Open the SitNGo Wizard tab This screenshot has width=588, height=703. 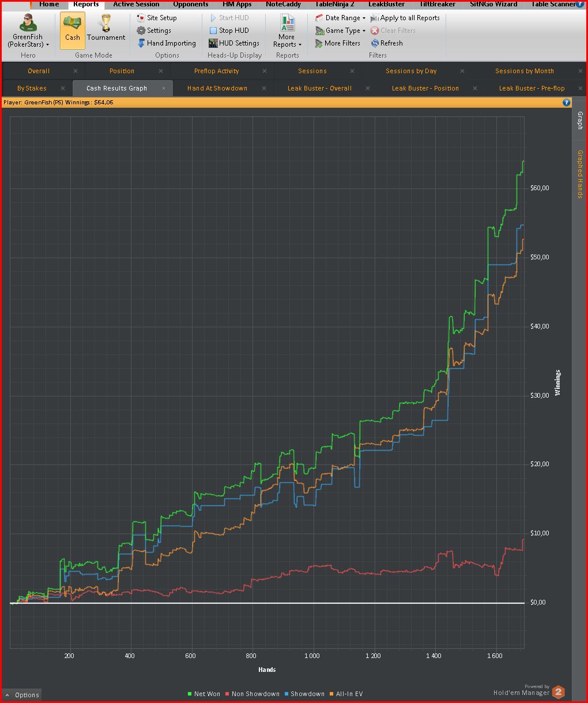click(x=494, y=4)
